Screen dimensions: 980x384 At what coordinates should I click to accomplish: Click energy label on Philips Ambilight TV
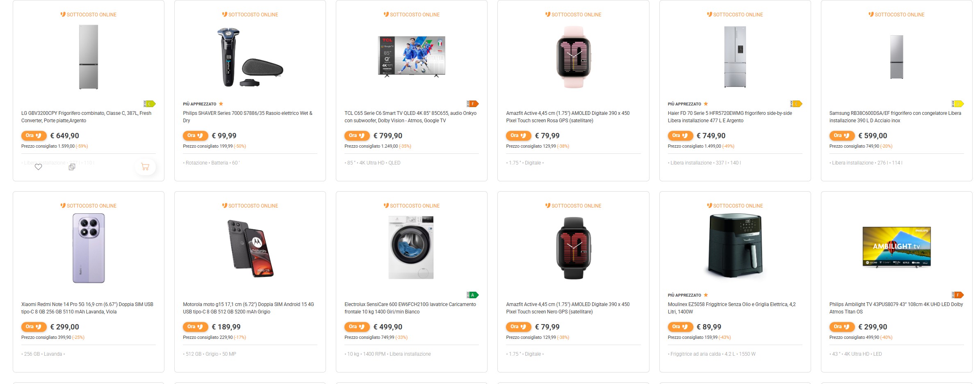point(957,295)
